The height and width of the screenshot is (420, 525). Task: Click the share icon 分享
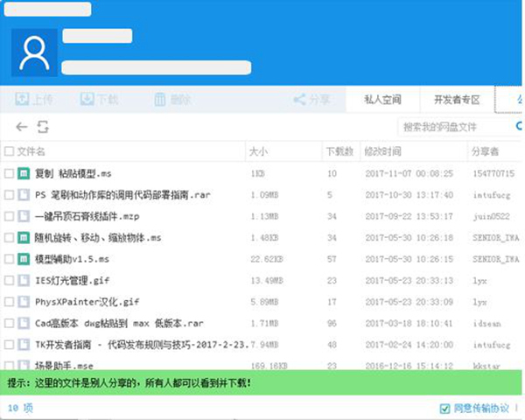(x=299, y=100)
